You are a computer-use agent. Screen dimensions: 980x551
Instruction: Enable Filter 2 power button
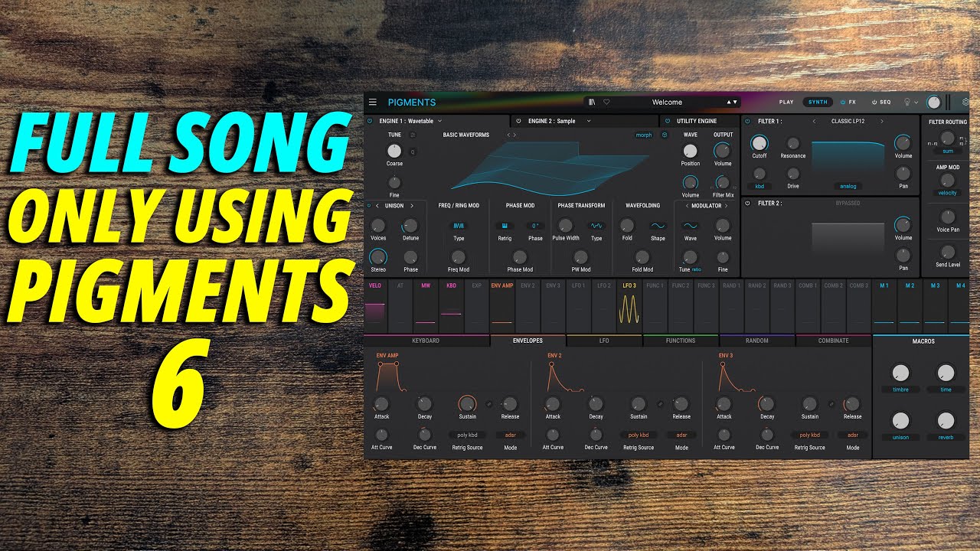click(x=747, y=203)
